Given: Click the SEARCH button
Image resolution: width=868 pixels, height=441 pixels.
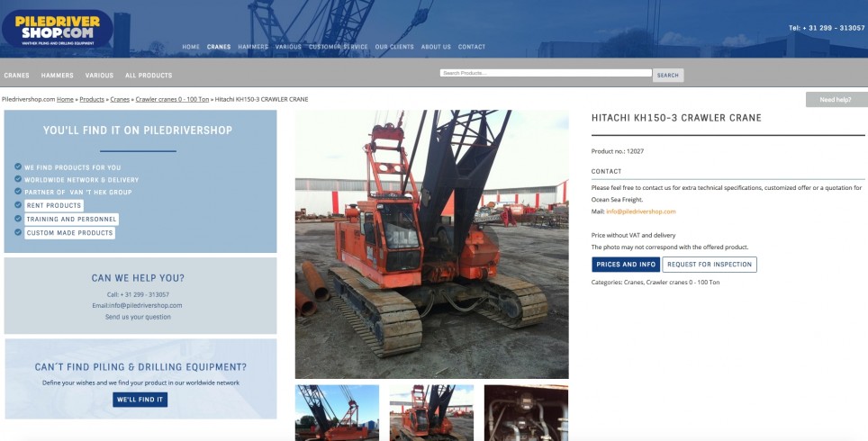Looking at the screenshot, I should [x=667, y=76].
